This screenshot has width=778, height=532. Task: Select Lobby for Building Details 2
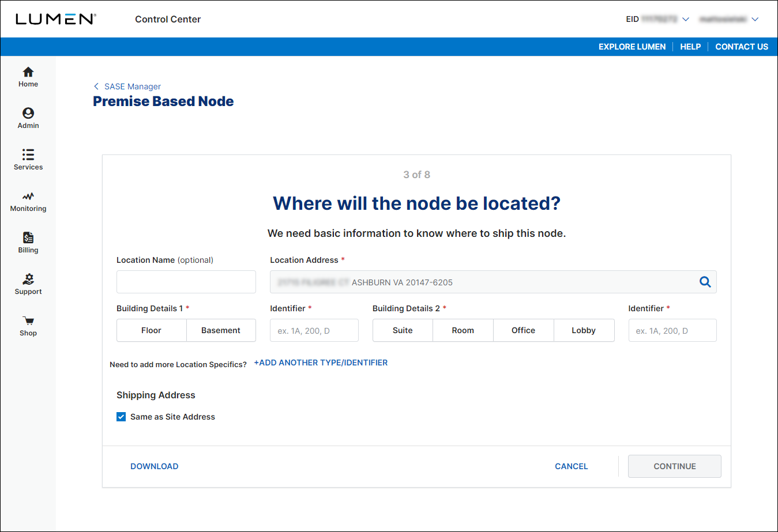click(x=584, y=330)
